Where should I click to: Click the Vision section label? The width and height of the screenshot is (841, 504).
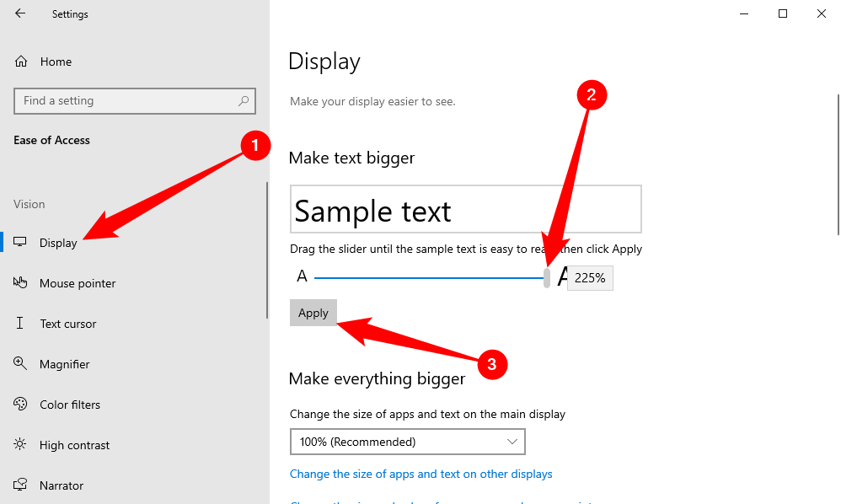(x=29, y=204)
